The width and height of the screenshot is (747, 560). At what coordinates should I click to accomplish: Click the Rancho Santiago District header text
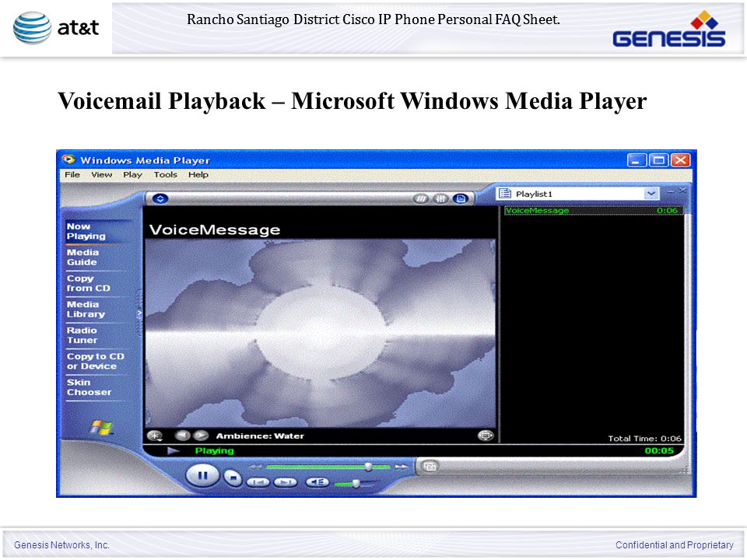(373, 19)
